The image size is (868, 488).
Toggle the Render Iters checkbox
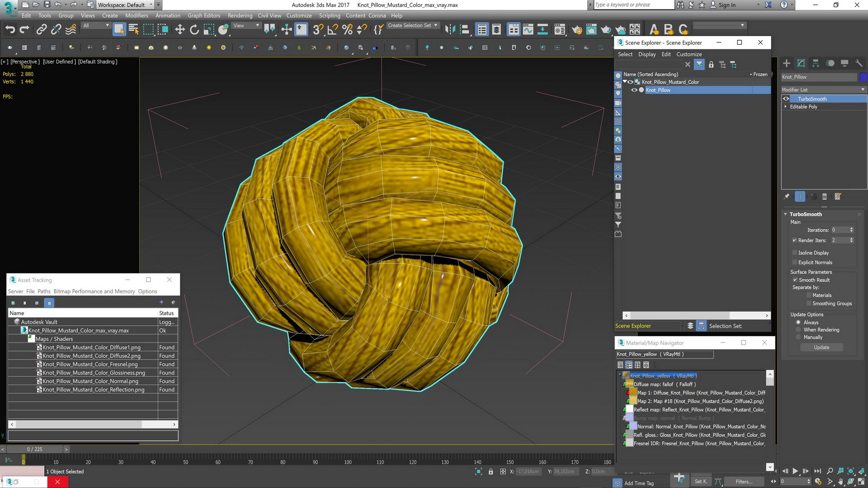795,240
